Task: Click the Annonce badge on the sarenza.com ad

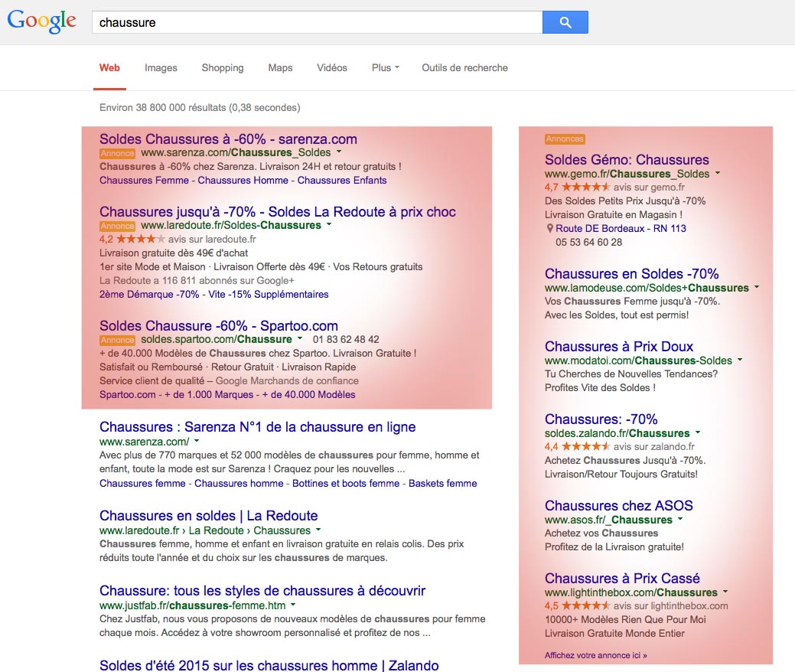Action: (117, 153)
